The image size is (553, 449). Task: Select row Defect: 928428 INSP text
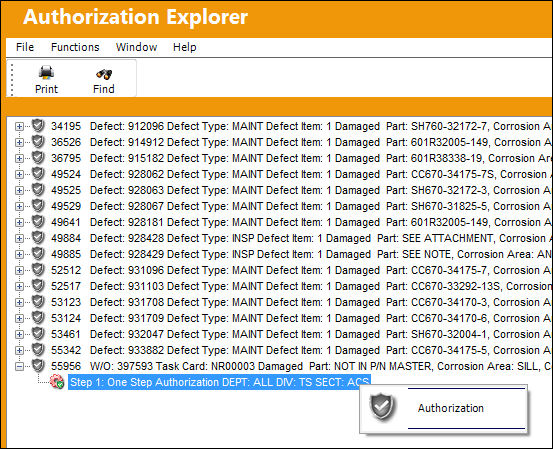tap(320, 238)
